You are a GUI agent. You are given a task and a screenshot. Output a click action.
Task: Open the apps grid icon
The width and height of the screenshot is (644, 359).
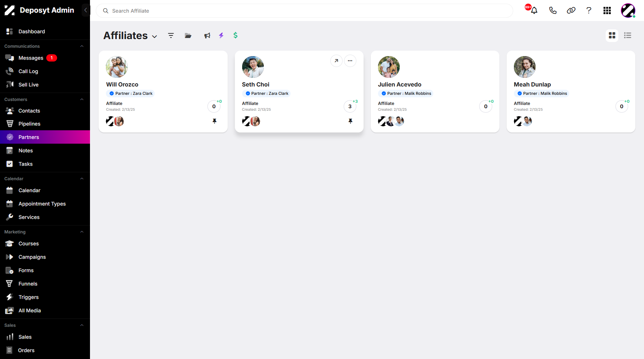607,10
